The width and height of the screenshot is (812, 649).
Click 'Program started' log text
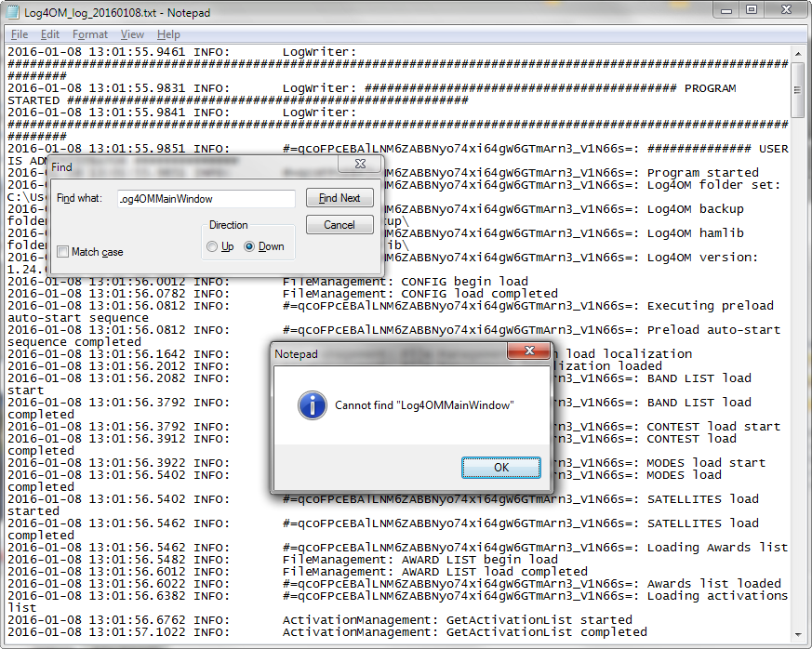pos(703,173)
